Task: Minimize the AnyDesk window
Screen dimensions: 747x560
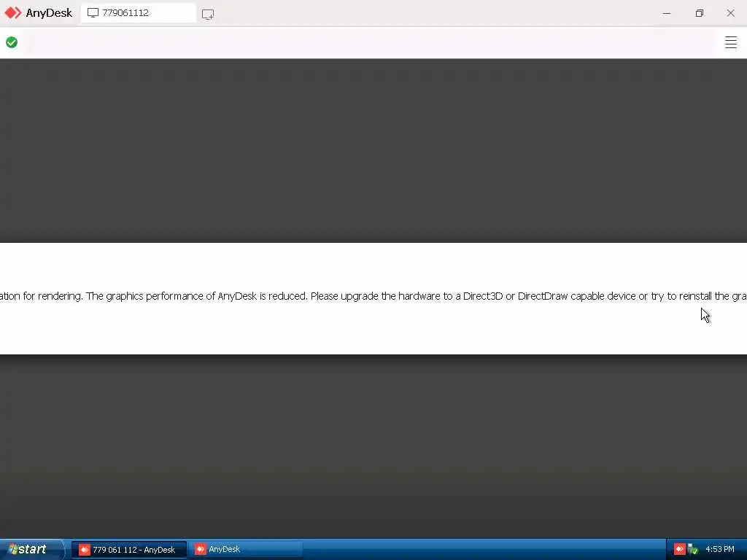Action: 667,13
